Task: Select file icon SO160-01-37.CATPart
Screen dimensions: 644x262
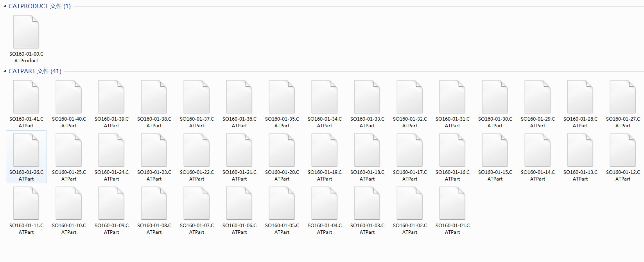Action: [197, 97]
